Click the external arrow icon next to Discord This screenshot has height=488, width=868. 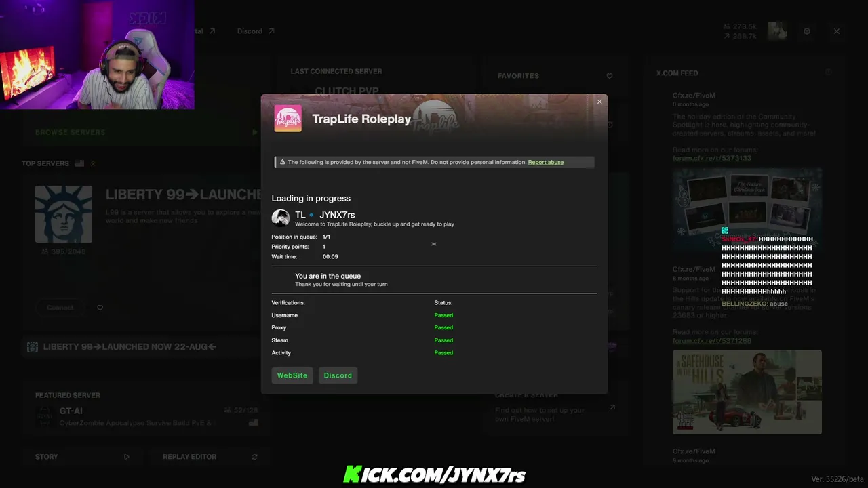point(271,31)
